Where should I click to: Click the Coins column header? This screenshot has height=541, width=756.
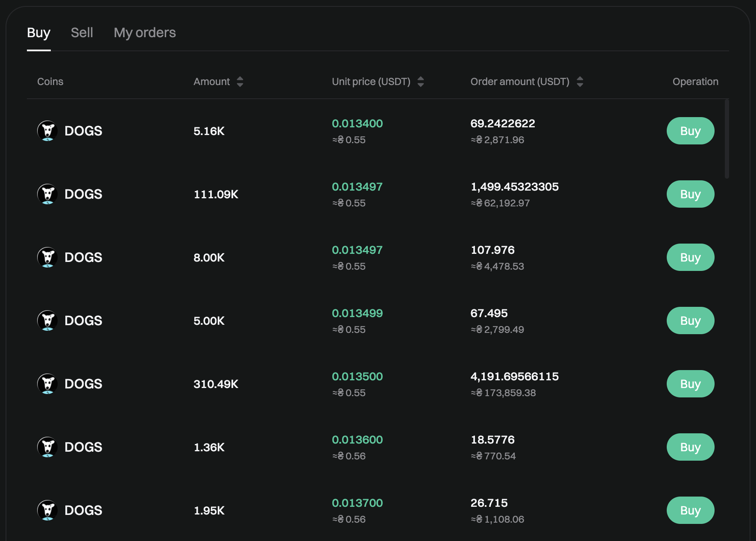[x=50, y=82]
